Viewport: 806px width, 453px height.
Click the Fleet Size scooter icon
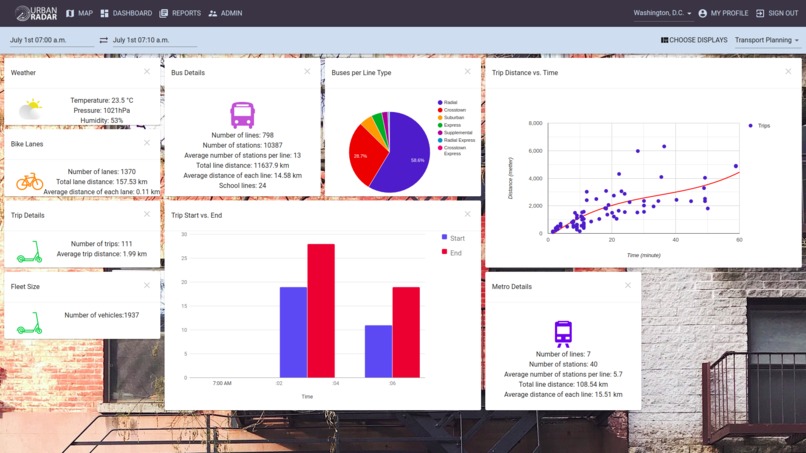(x=29, y=323)
